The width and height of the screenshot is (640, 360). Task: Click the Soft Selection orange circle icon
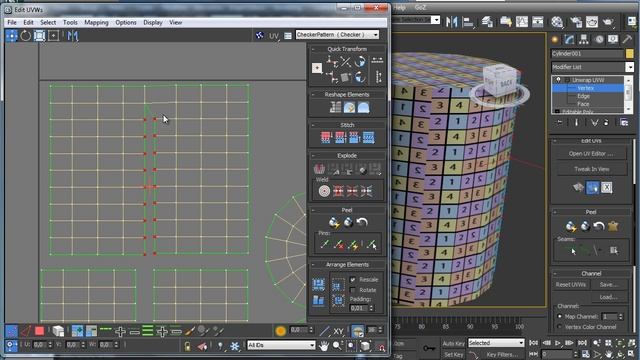coord(280,331)
